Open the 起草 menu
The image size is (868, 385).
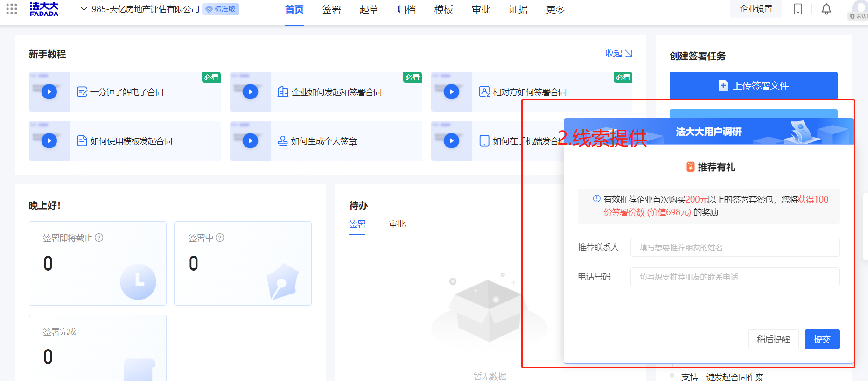369,9
